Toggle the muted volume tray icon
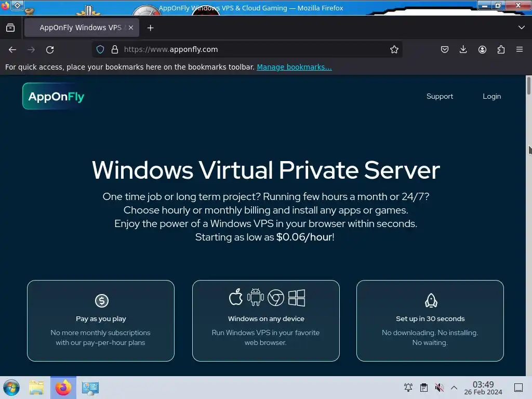The height and width of the screenshot is (399, 532). 440,388
